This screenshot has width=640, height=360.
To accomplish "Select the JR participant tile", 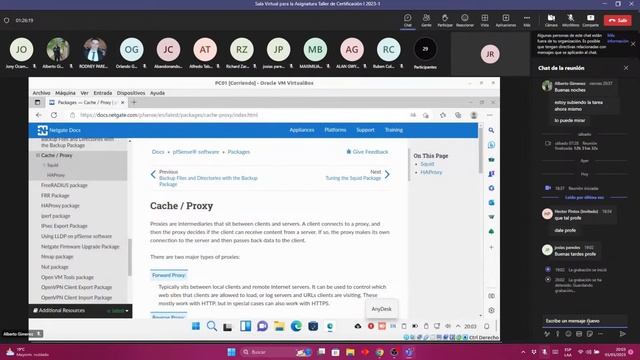I will click(x=490, y=54).
